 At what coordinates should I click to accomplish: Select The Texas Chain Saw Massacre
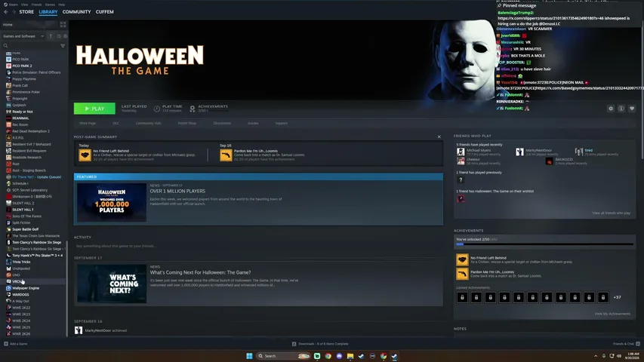tap(35, 236)
